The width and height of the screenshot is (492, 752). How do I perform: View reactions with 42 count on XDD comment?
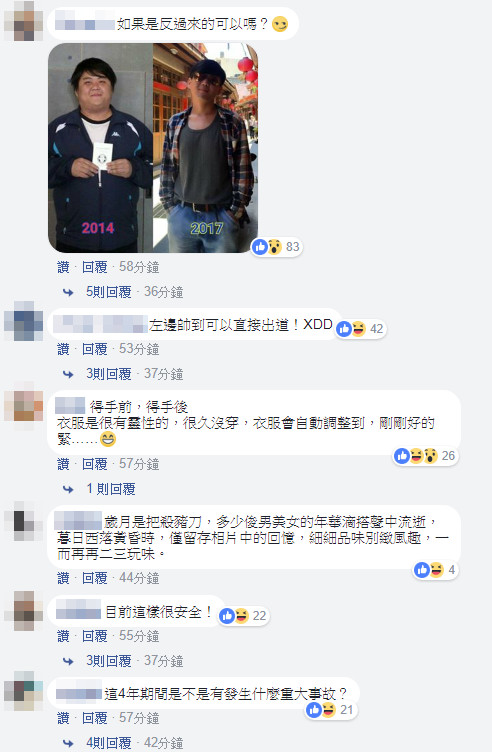coord(361,329)
